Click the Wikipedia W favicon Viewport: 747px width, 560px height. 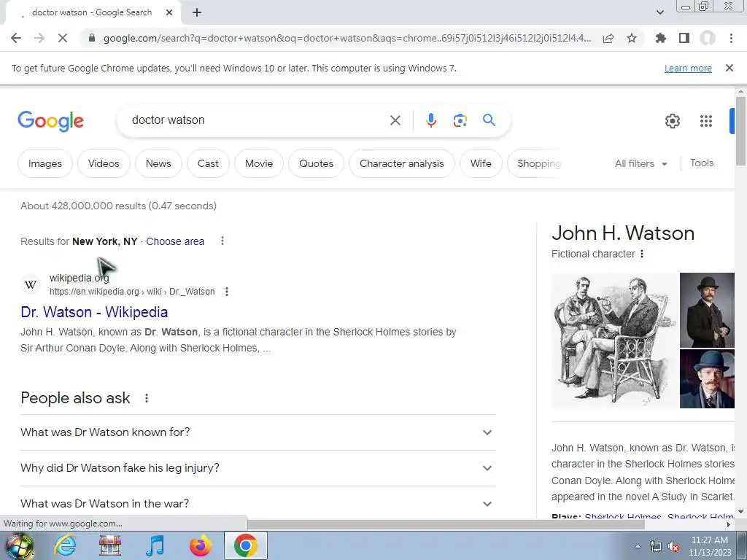[x=31, y=285]
